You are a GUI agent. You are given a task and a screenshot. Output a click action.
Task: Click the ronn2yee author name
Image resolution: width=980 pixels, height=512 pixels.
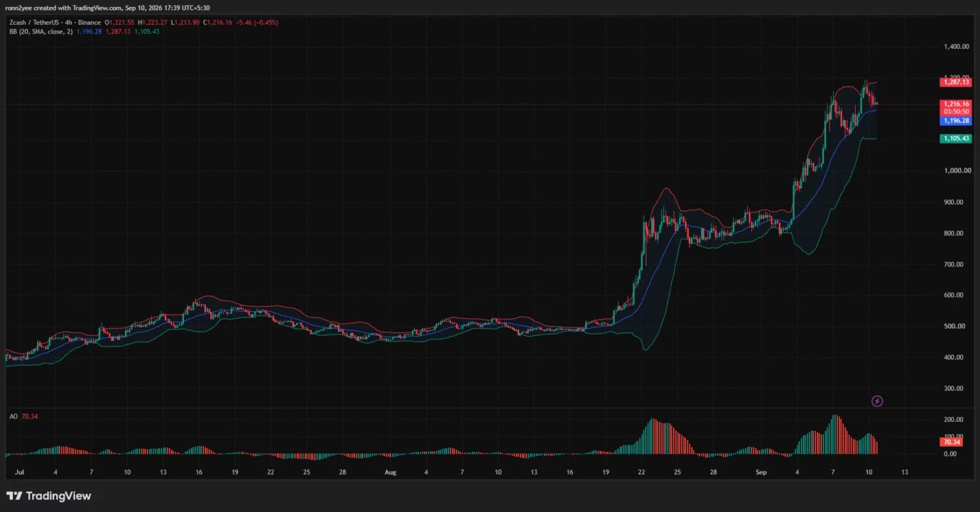[19, 8]
